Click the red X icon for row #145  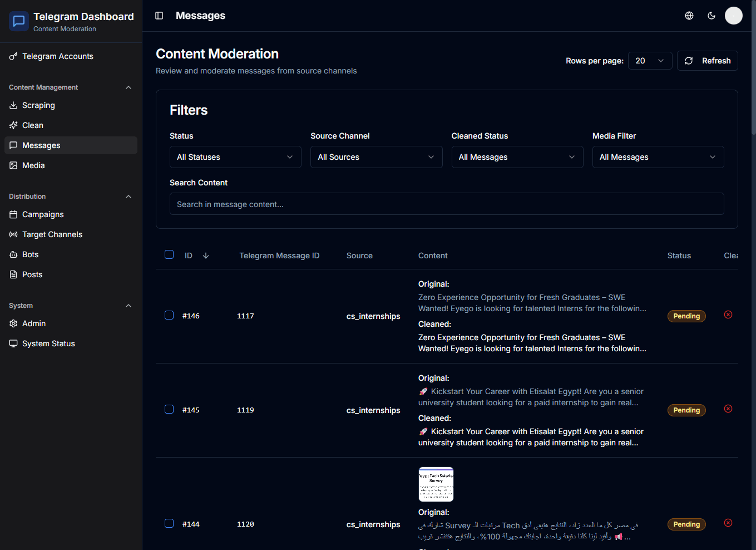728,409
